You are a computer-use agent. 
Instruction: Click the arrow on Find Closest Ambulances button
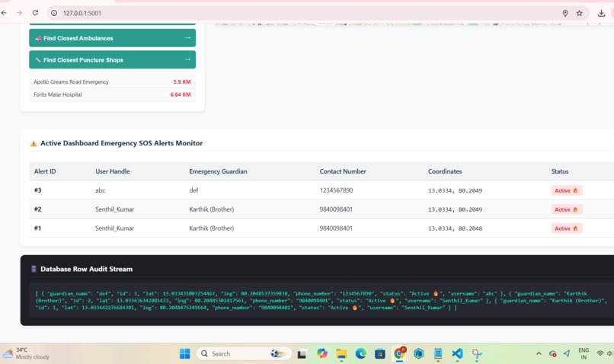pyautogui.click(x=187, y=37)
